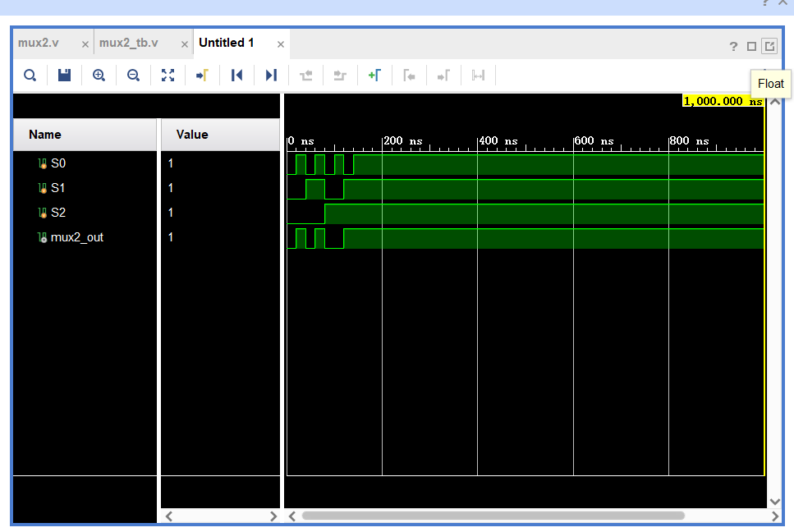Close the Untitled 1 waveform tab
The image size is (794, 532).
click(x=281, y=44)
